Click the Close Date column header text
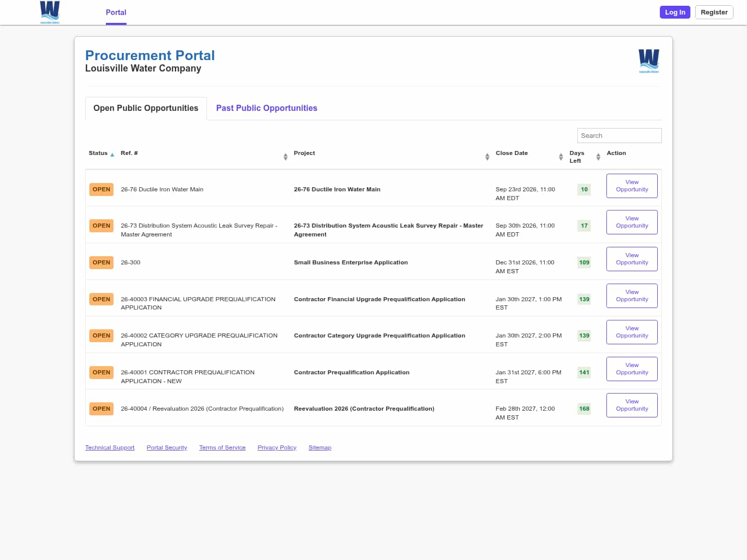This screenshot has height=560, width=747. (x=512, y=153)
